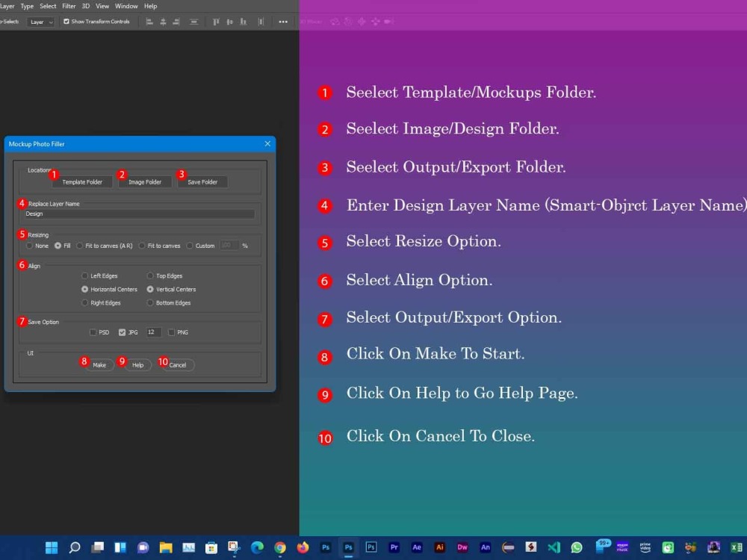Screen dimensions: 747x560
Task: Click the Image Folder button
Action: pos(145,182)
